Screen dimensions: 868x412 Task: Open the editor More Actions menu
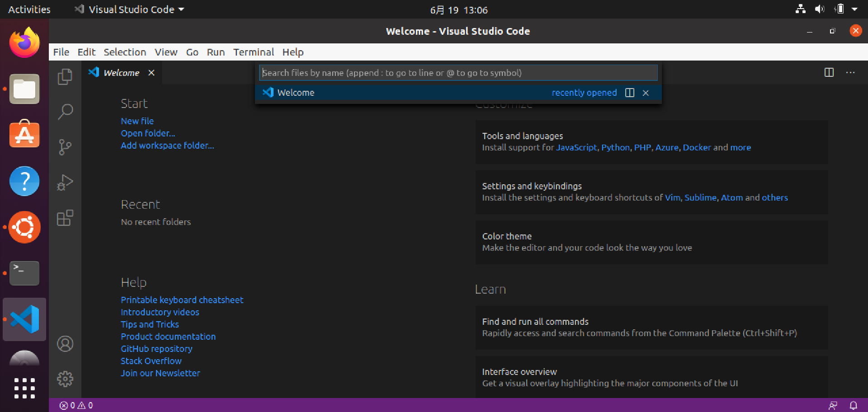coord(850,72)
